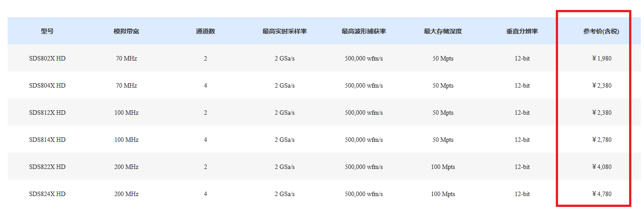The width and height of the screenshot is (644, 211).
Task: Click the 参考价(含税) column header
Action: pos(601,31)
